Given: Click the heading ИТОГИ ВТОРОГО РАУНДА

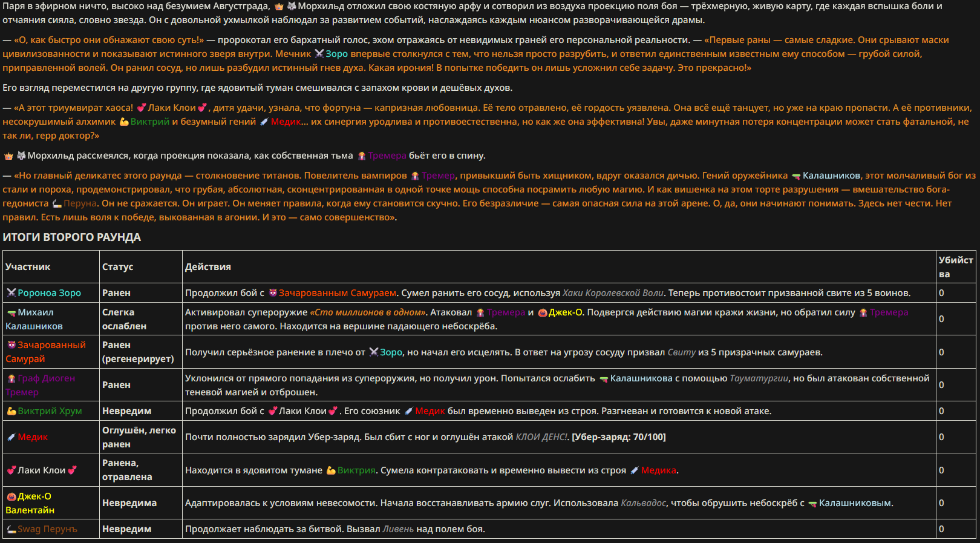Looking at the screenshot, I should point(71,237).
